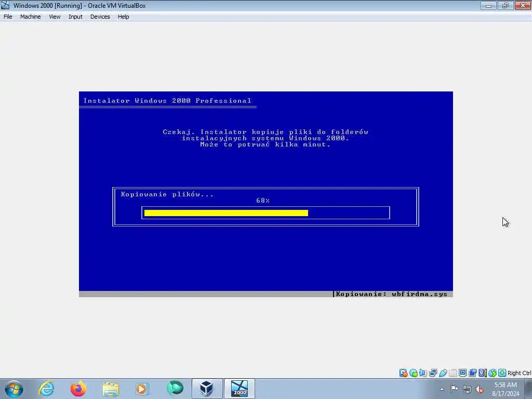Close the VirtualBox VM window
This screenshot has height=399, width=532.
click(523, 5)
